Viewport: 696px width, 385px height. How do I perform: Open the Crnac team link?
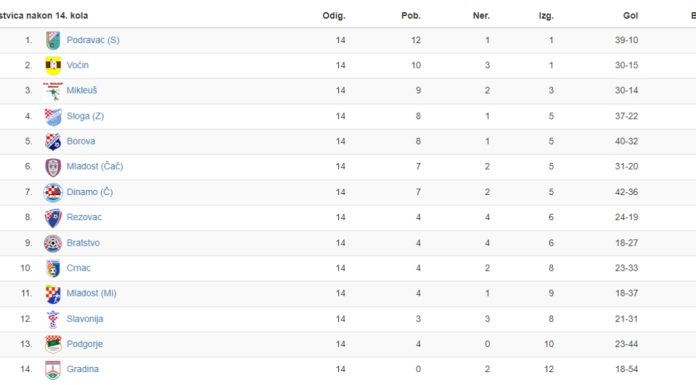pyautogui.click(x=79, y=268)
